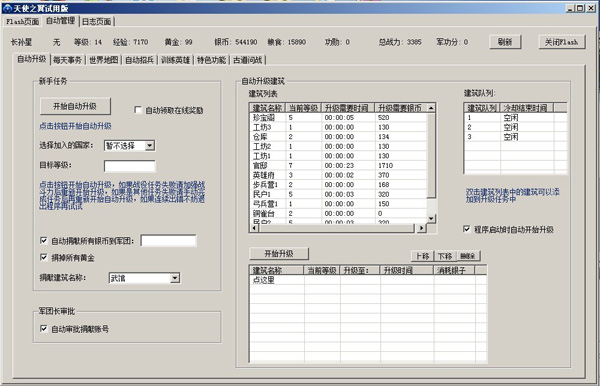Screen dimensions: 600x386
Task: Switch to 古道问战 sub-tab
Action: point(248,60)
